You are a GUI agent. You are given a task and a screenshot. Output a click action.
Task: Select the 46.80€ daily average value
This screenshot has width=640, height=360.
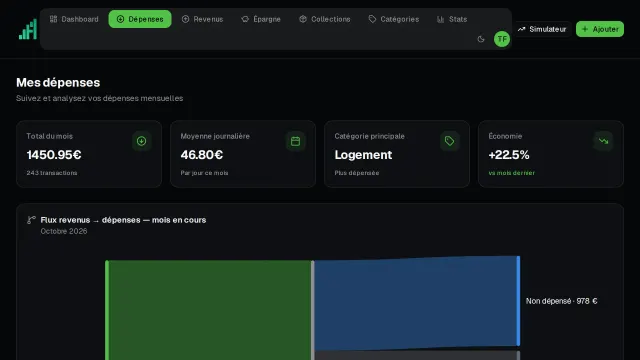click(x=202, y=155)
